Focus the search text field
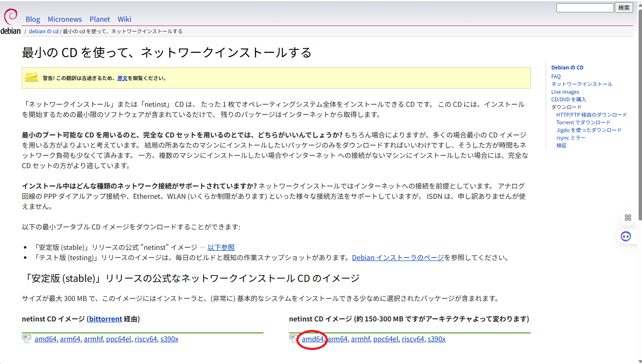The width and height of the screenshot is (642, 364). pos(584,8)
